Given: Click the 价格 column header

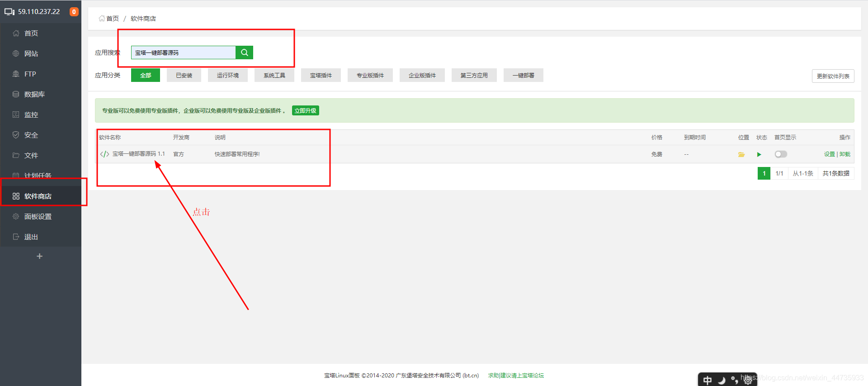Looking at the screenshot, I should 657,137.
